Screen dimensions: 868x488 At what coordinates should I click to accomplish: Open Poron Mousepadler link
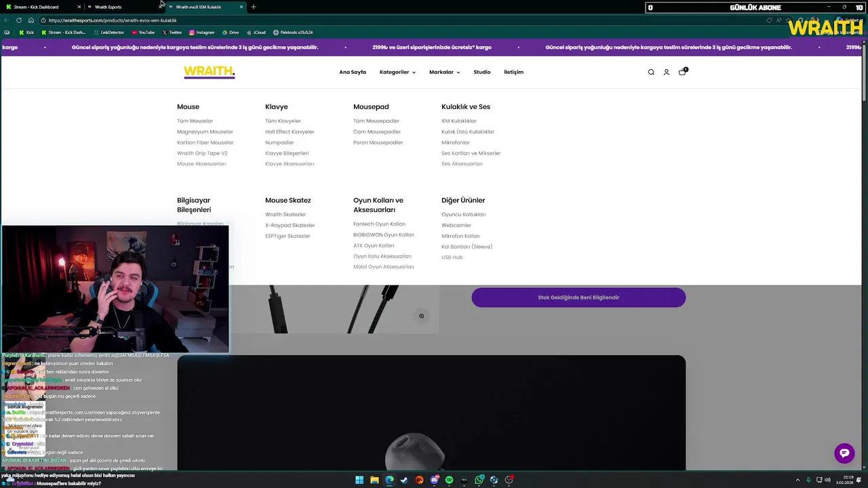(x=378, y=142)
